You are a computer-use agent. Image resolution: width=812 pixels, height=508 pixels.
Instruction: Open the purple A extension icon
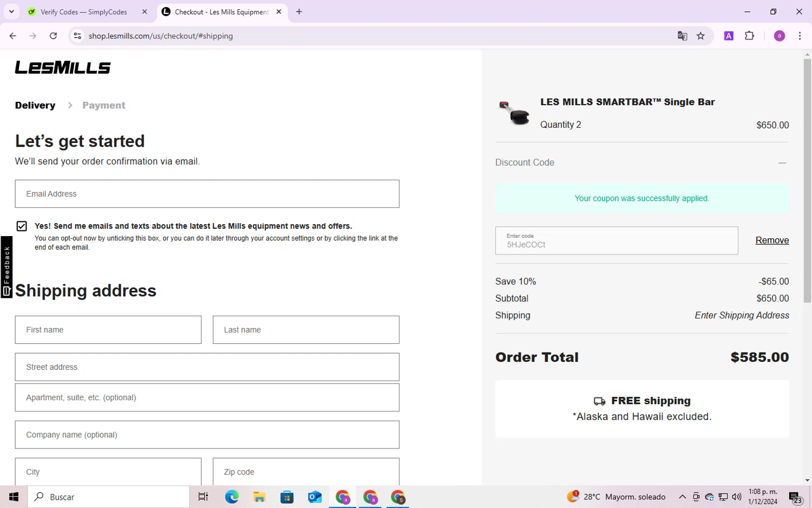point(729,36)
